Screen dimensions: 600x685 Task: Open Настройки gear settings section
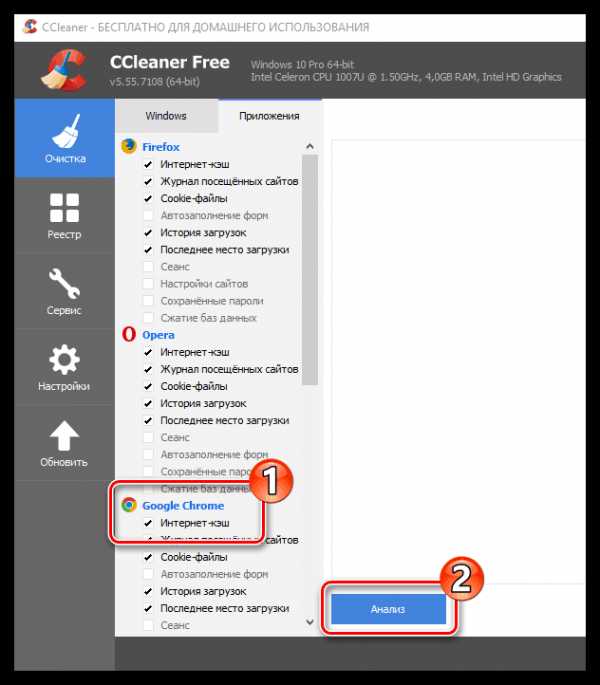pyautogui.click(x=64, y=360)
